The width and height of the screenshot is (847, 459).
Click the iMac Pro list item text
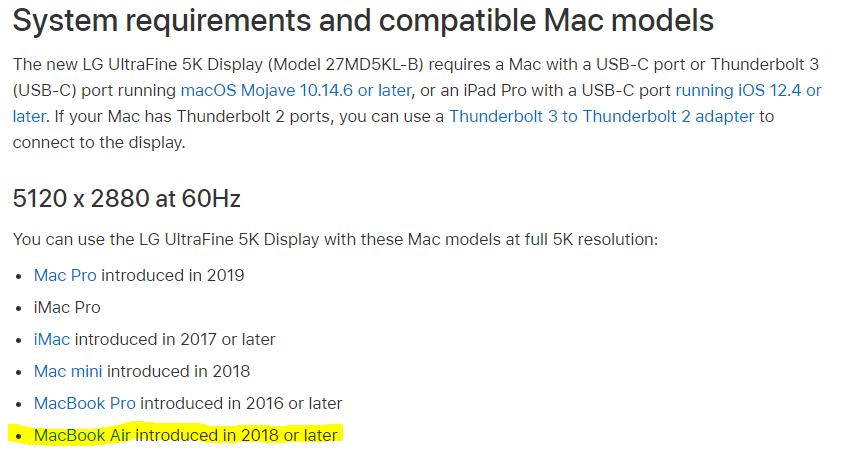coord(67,307)
